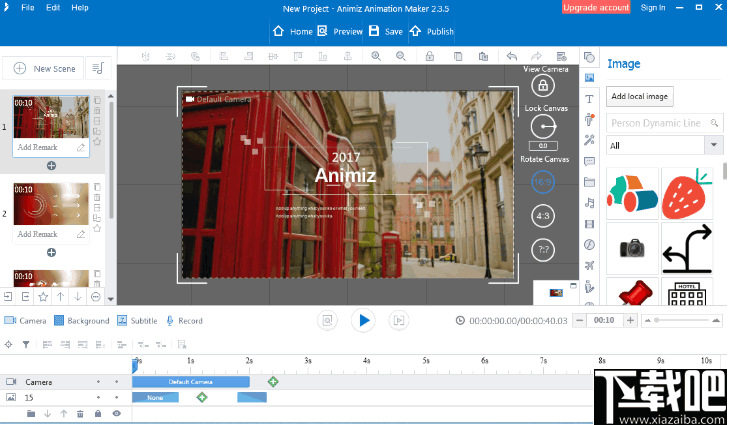Open the File menu
Viewport: 729px width, 425px height.
pos(27,8)
